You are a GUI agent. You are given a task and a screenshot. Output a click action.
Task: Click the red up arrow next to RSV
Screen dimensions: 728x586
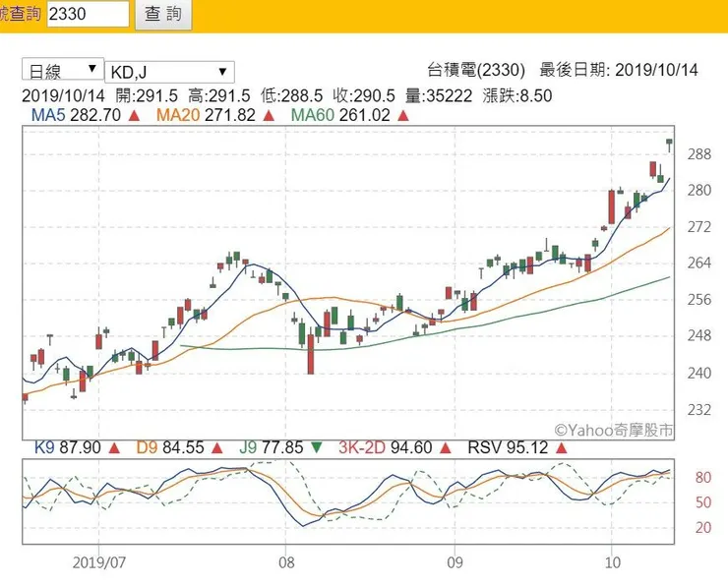562,448
